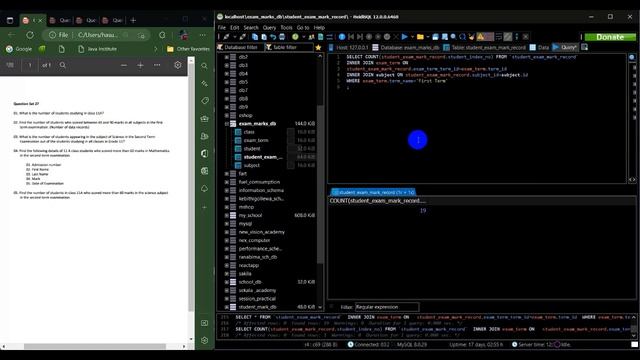
Task: Open the Help menu in HeidiSQL
Action: pos(319,27)
